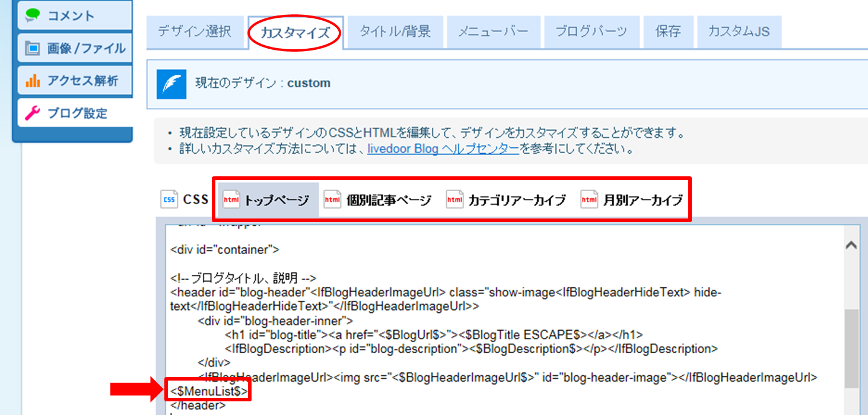Screen dimensions: 868x415
Task: Click the image file icon in sidebar
Action: (32, 48)
